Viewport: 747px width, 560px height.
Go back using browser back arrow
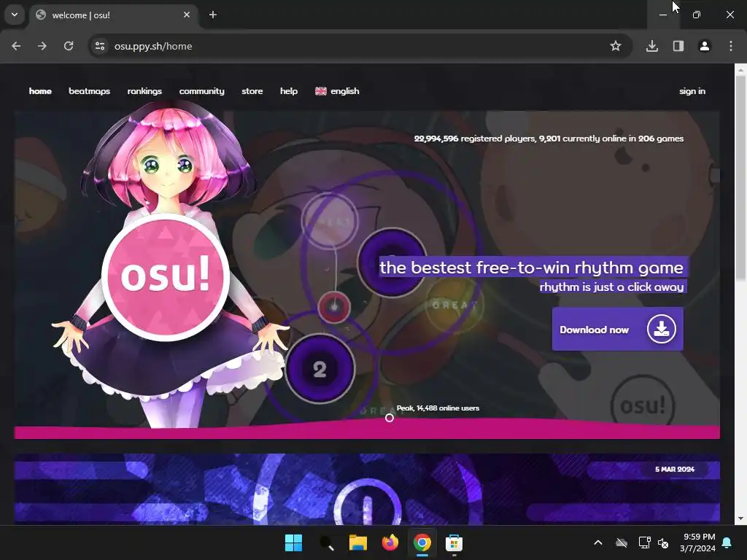coord(16,46)
